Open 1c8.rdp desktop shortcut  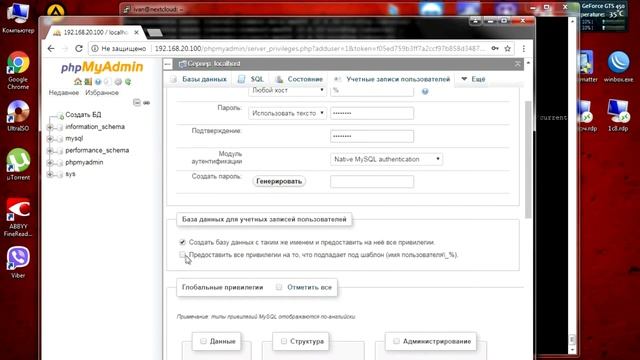pos(618,116)
